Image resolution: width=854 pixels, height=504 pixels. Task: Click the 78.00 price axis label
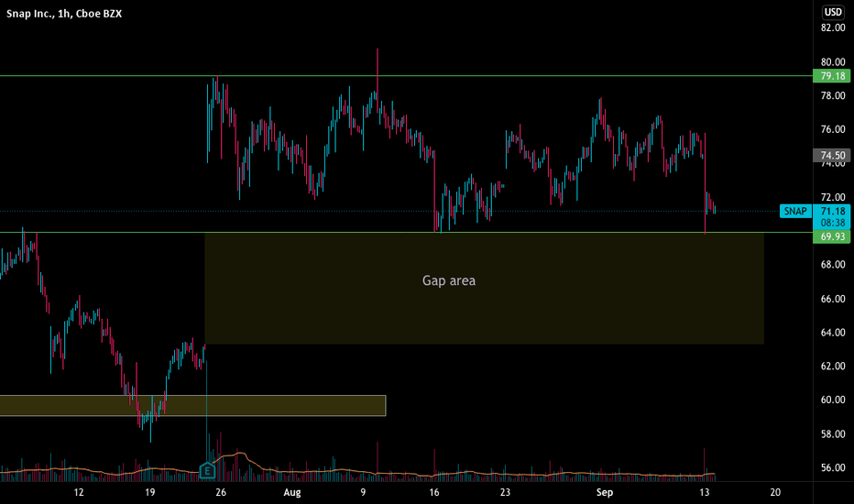(833, 96)
